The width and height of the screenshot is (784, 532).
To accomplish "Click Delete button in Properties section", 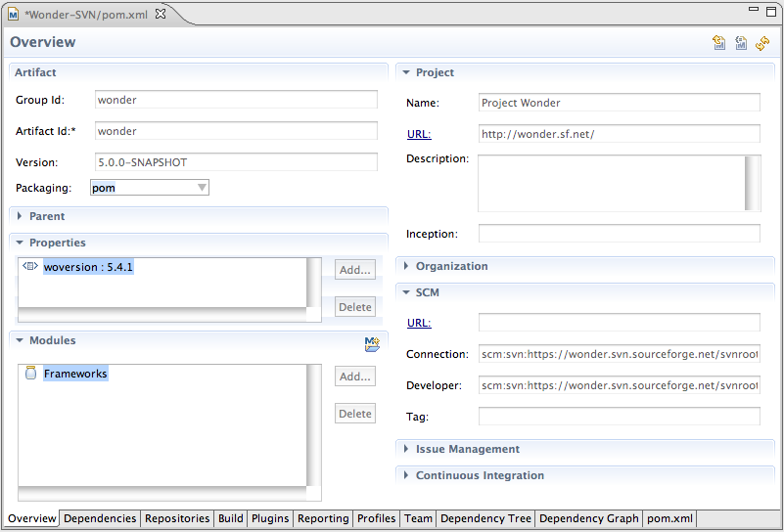I will [x=355, y=307].
